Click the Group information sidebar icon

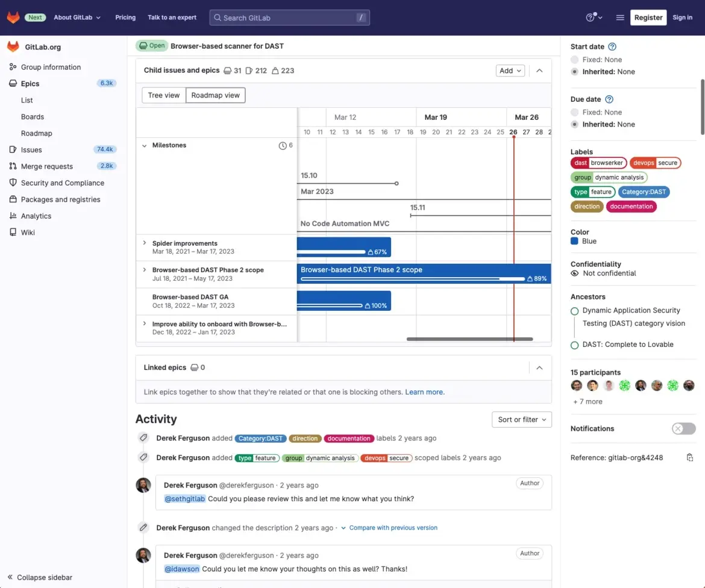click(x=13, y=67)
